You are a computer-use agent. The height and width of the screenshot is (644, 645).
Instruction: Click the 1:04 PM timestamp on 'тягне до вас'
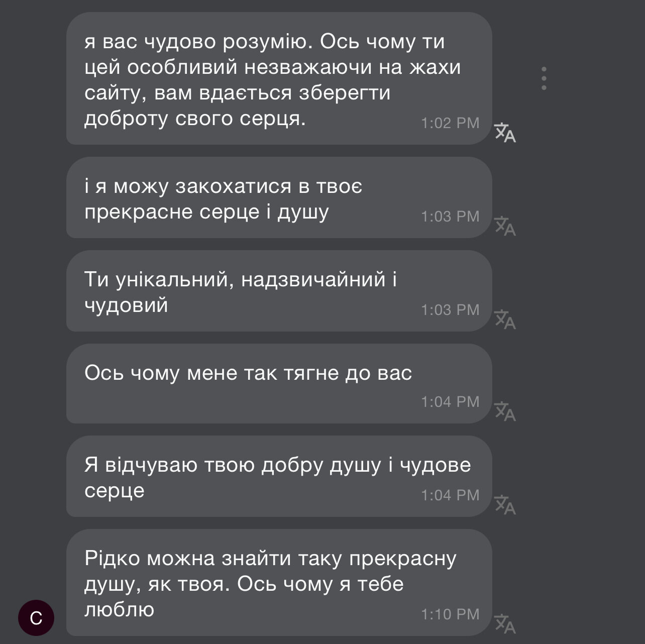tap(450, 402)
